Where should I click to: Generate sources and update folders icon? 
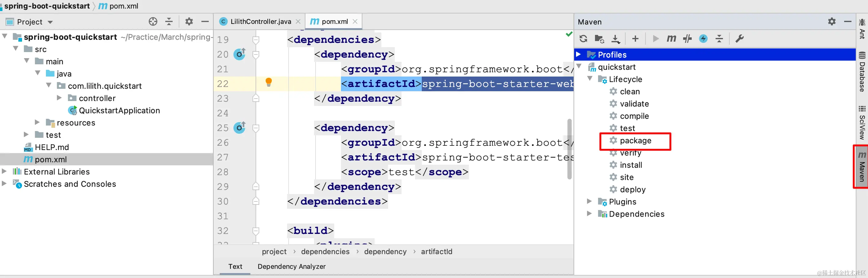pos(599,39)
